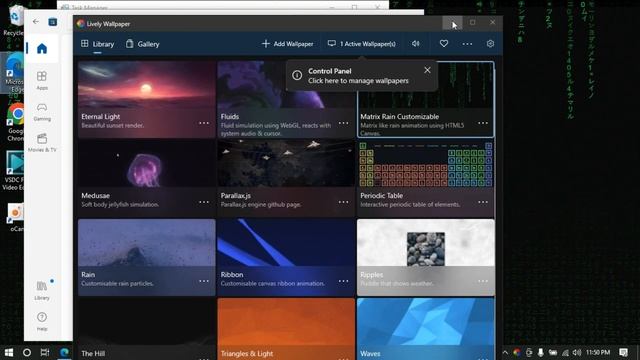Click the network icon in system tray
This screenshot has height=360, width=640.
click(x=565, y=352)
